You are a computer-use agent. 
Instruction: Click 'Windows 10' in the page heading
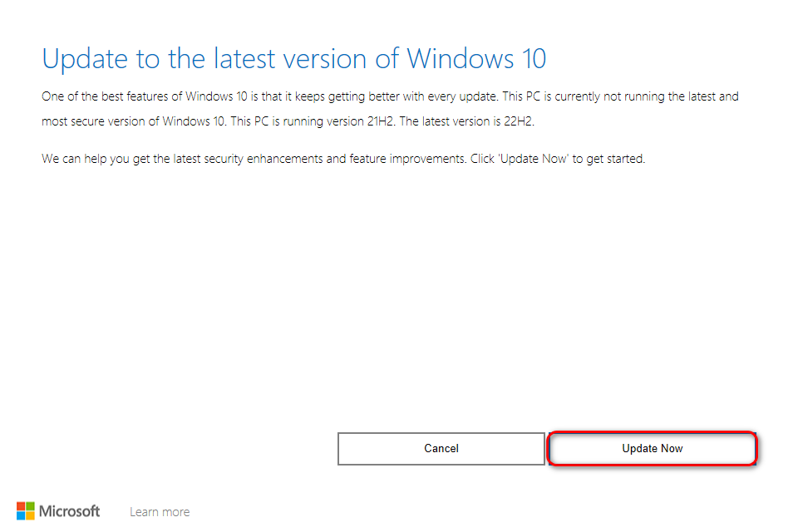coord(476,59)
